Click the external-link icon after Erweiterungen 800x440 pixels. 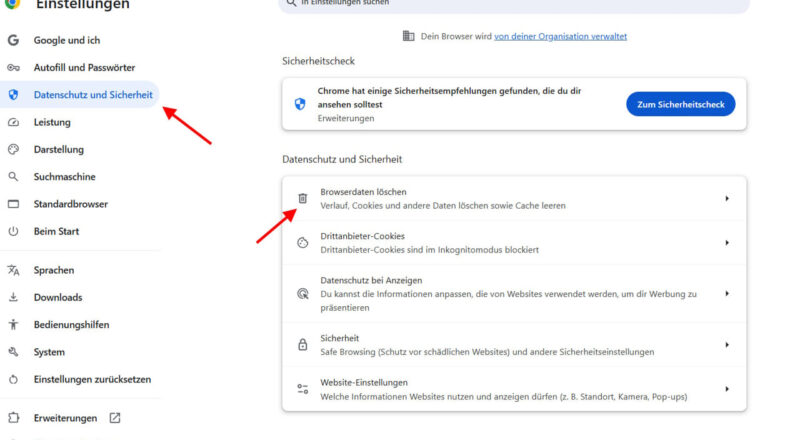pos(115,418)
